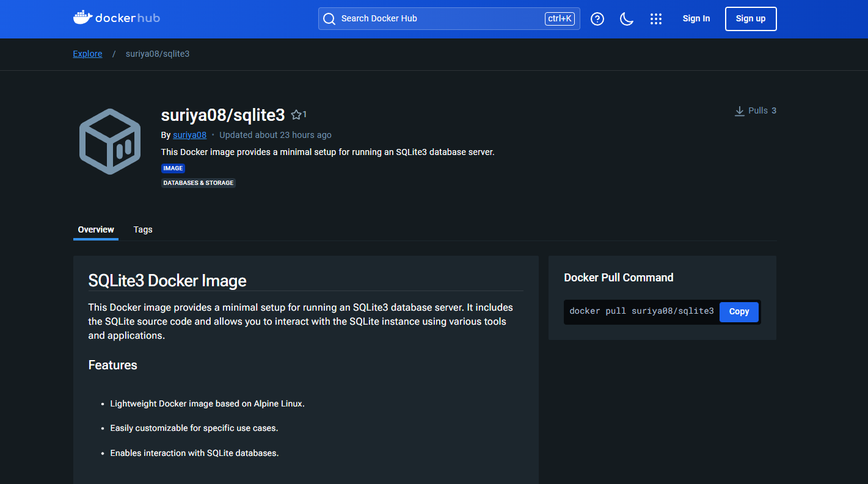868x484 pixels.
Task: Click the ctrl+K shortcut badge
Action: (560, 18)
